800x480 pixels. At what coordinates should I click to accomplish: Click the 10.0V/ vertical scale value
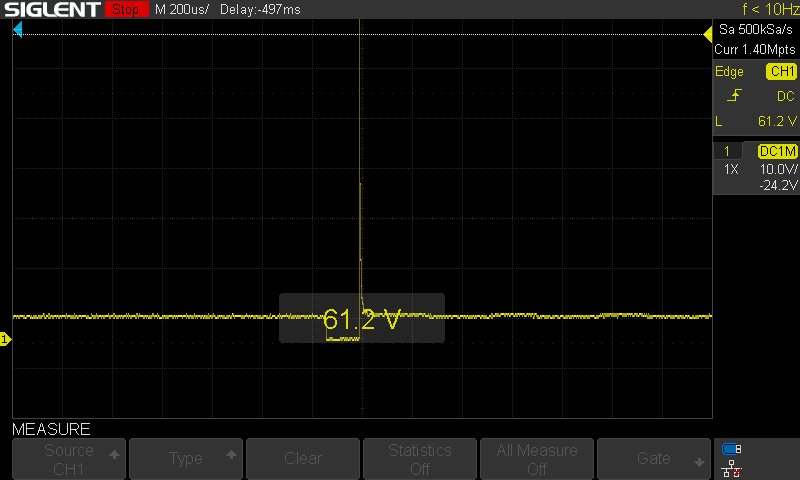pos(776,170)
